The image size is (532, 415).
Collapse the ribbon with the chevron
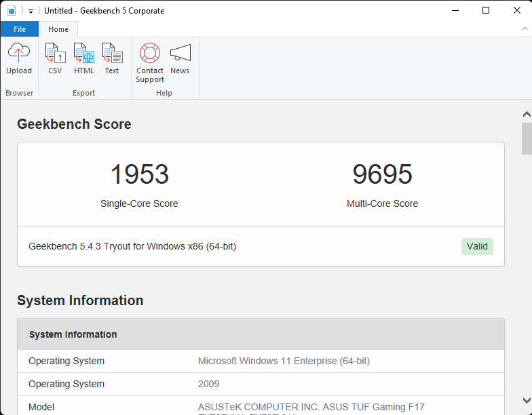coord(525,28)
